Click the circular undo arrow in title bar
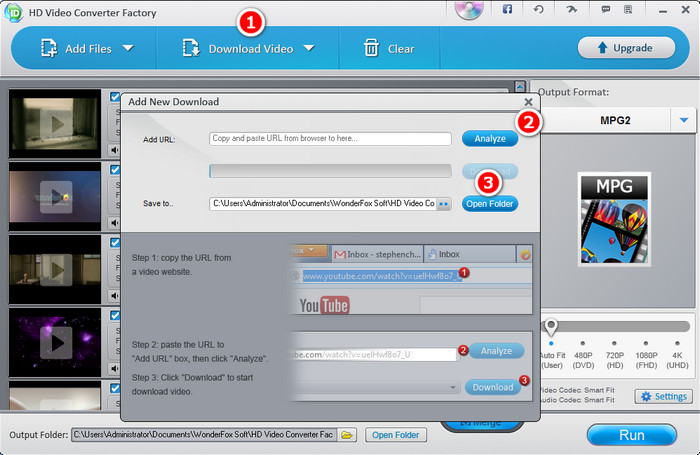 tap(539, 9)
